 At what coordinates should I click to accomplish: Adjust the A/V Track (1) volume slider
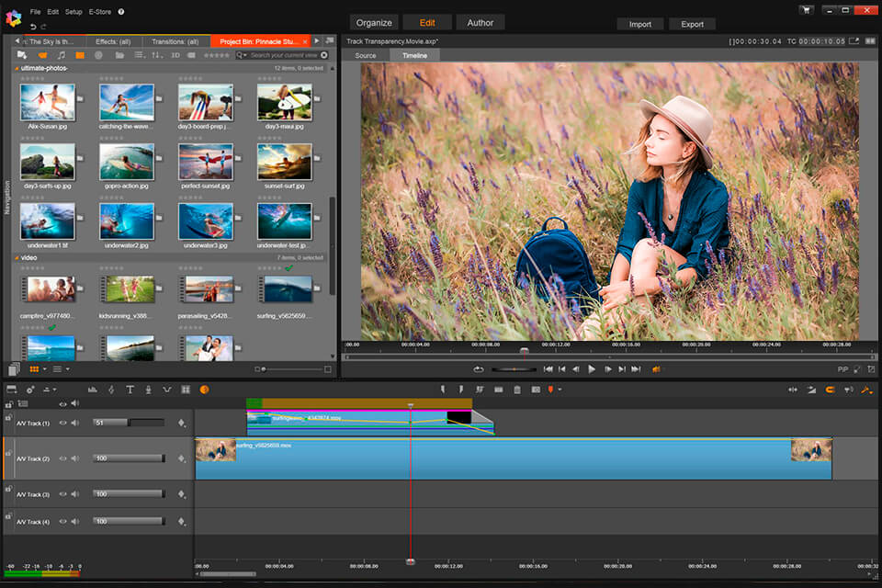tap(129, 423)
